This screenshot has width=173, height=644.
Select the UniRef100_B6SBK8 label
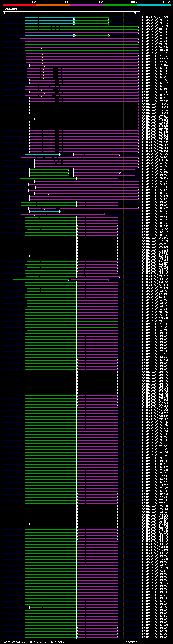[x=155, y=211]
